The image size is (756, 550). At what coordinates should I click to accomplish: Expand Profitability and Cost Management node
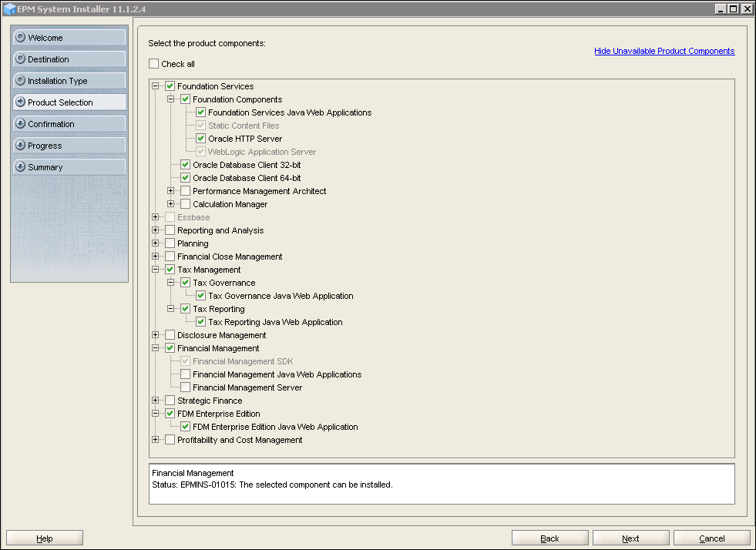click(x=155, y=439)
